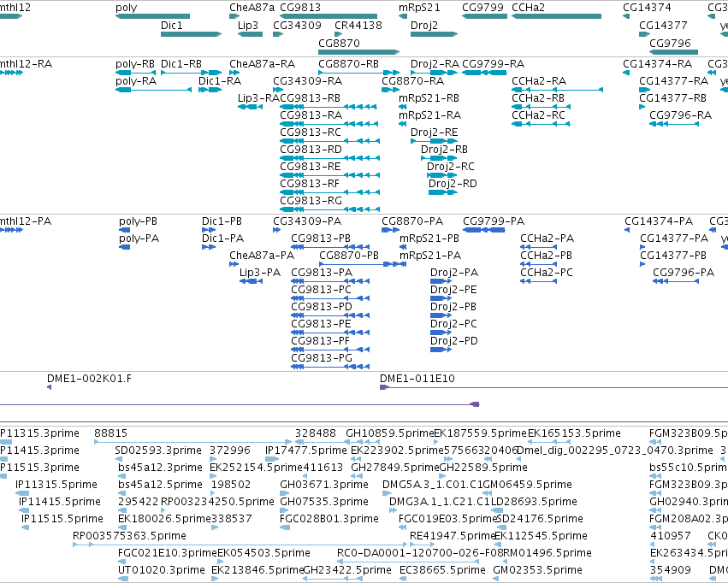Screen dimensions: 728x583
Task: Click the CG9813-RB transcript
Action: click(328, 107)
